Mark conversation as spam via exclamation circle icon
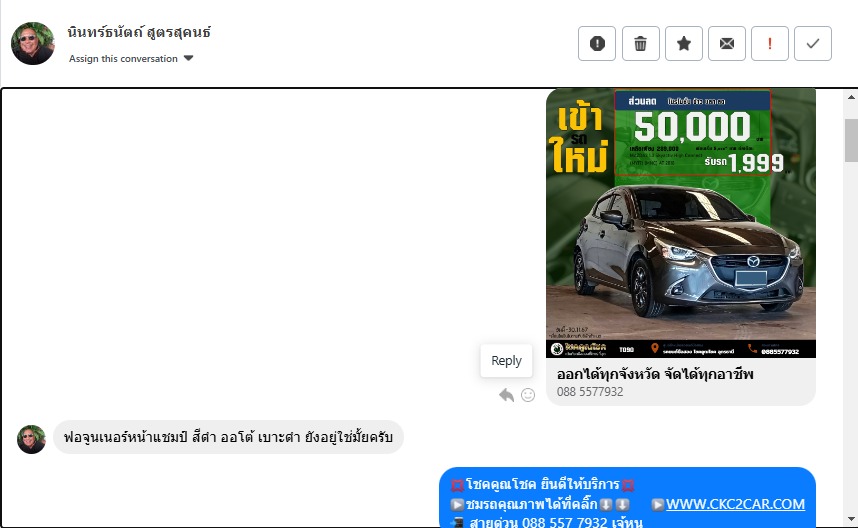858x528 pixels. click(x=597, y=43)
